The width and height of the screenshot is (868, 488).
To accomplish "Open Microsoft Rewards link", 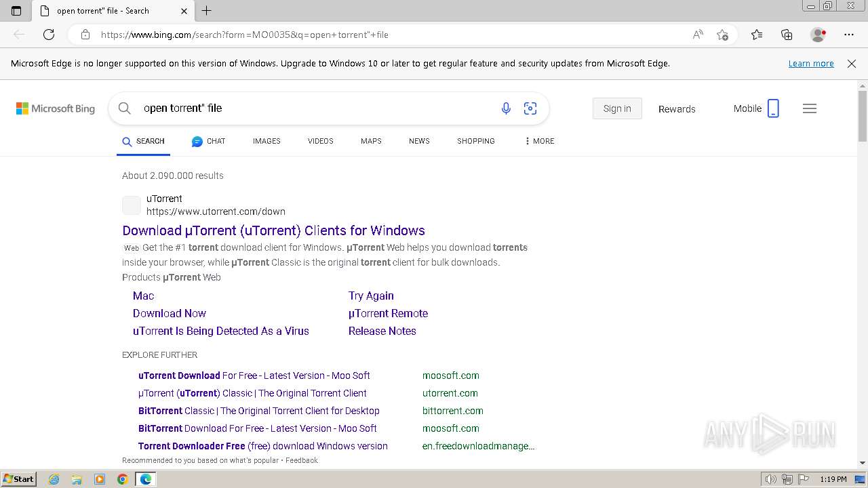I will [677, 108].
